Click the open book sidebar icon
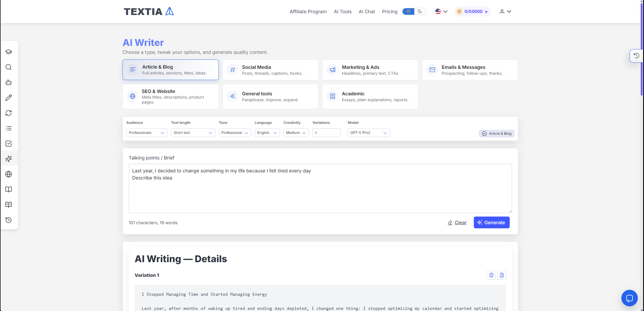The width and height of the screenshot is (644, 311). [9, 189]
